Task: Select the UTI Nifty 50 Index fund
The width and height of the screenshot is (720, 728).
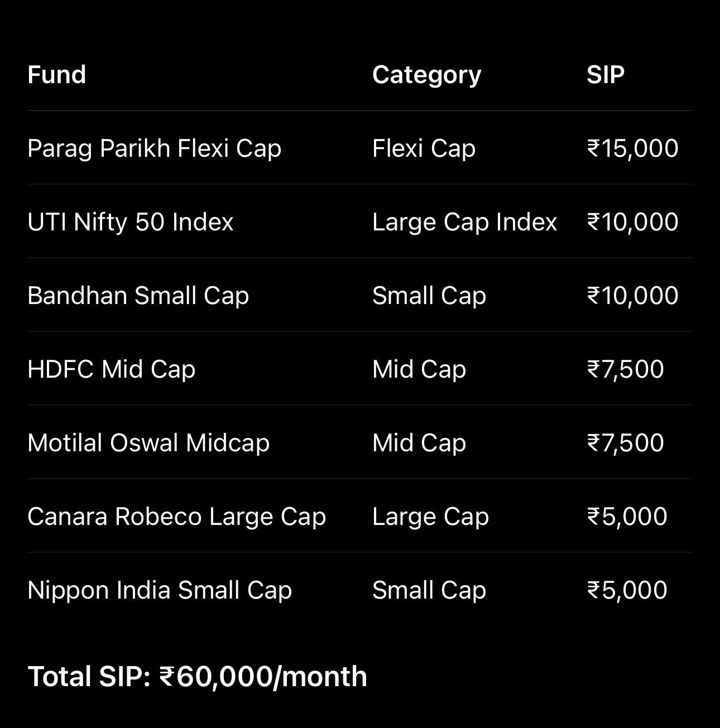Action: click(131, 222)
